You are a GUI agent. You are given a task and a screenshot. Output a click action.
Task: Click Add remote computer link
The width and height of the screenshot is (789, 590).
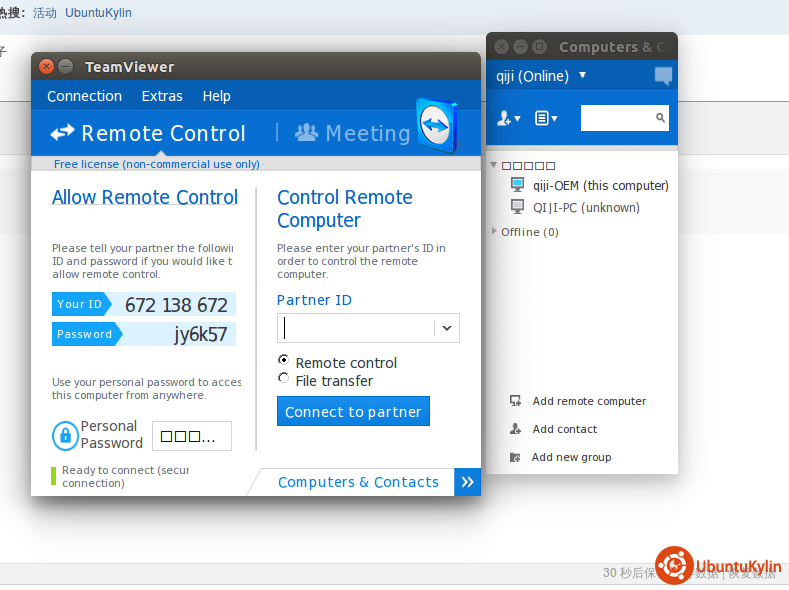589,401
